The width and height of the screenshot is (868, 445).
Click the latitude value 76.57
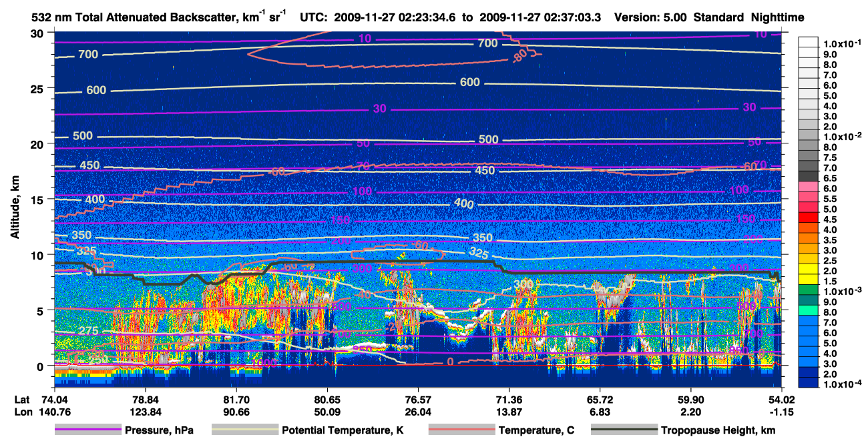click(x=417, y=399)
